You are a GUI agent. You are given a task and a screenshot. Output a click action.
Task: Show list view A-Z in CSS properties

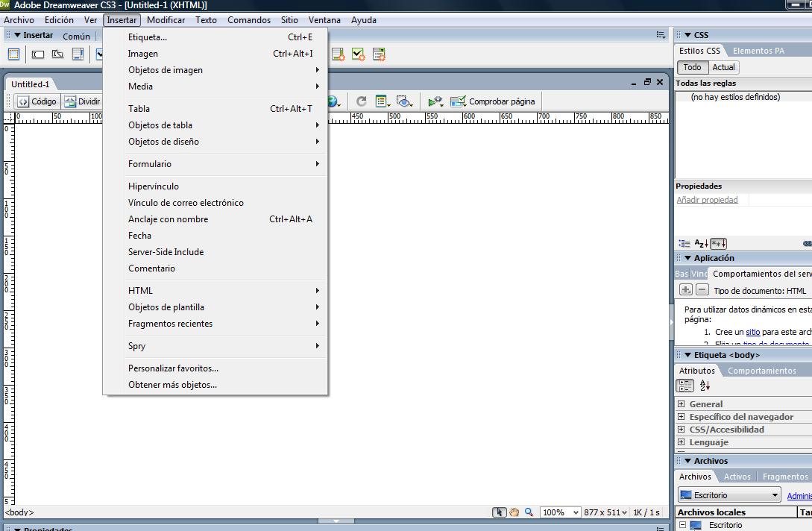click(x=701, y=243)
